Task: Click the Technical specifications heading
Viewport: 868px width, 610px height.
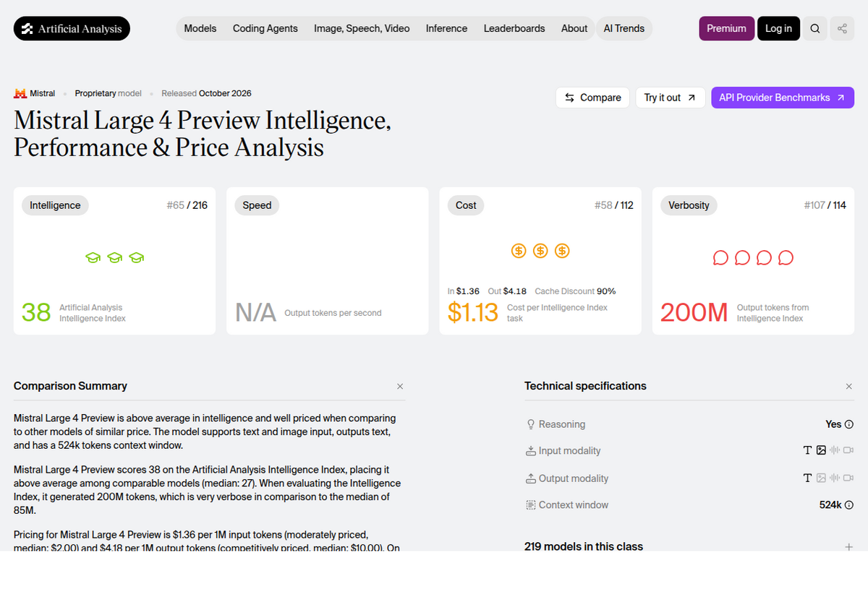Action: (x=585, y=386)
